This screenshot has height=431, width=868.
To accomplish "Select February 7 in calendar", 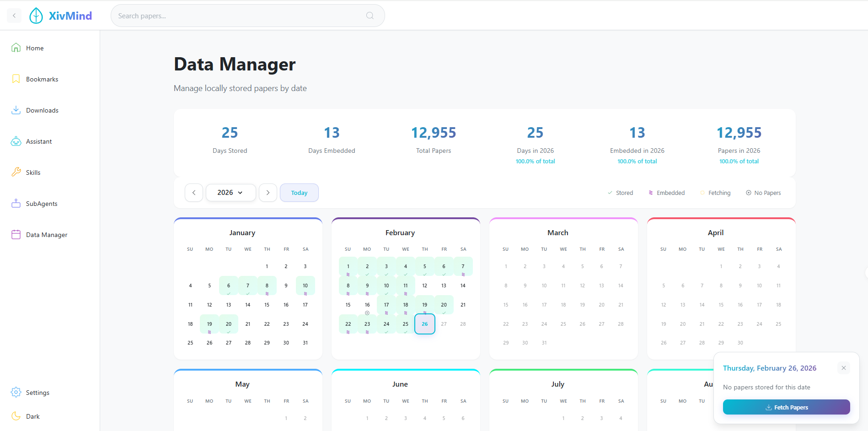I will click(x=463, y=266).
